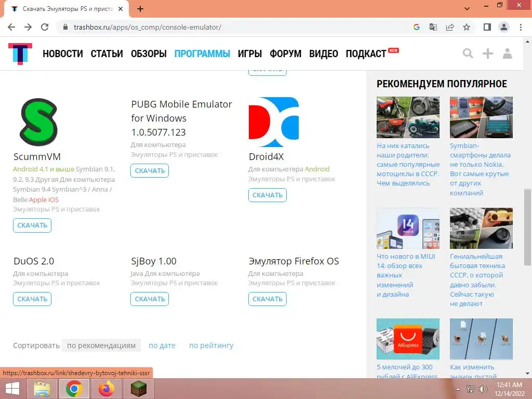
Task: Open ОБЗОРЫ menu item
Action: pos(149,54)
